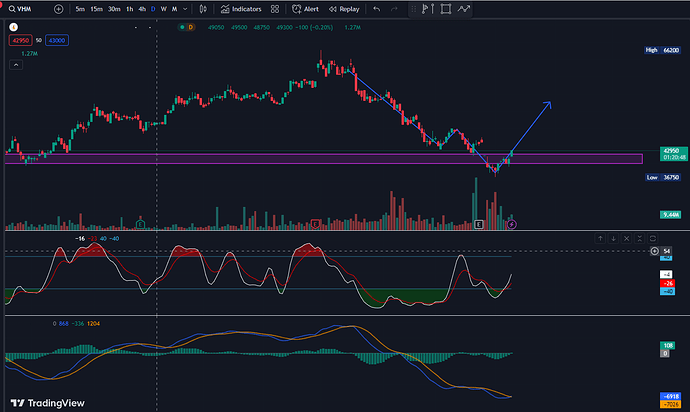690x412 pixels.
Task: Open the indicator templates grid icon
Action: point(274,9)
